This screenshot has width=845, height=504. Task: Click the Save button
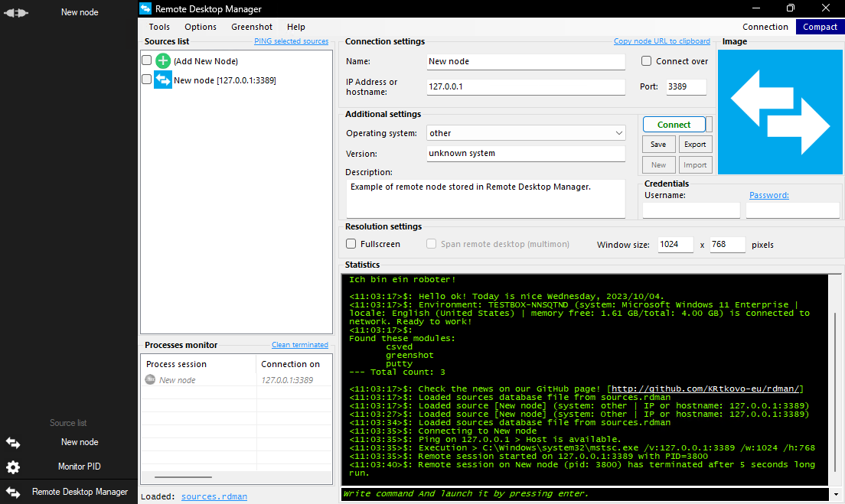(658, 145)
